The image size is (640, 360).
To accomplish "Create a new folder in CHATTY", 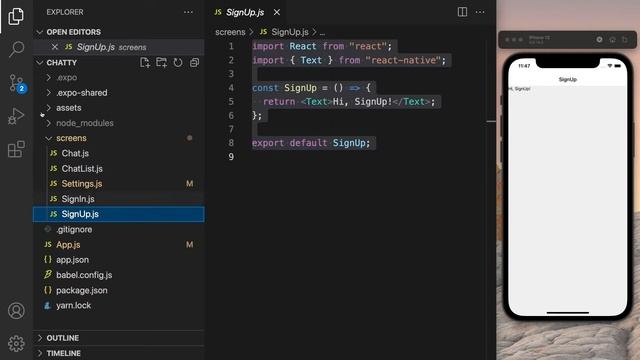I will click(162, 62).
